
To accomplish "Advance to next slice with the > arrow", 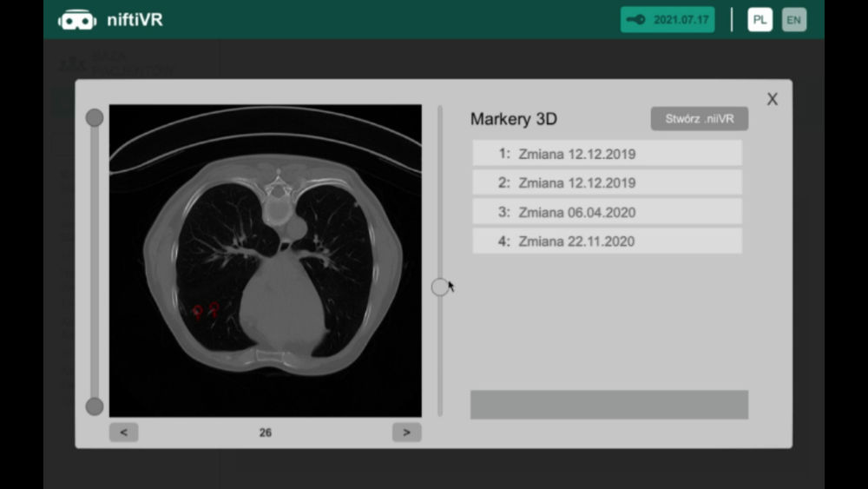I will point(406,432).
